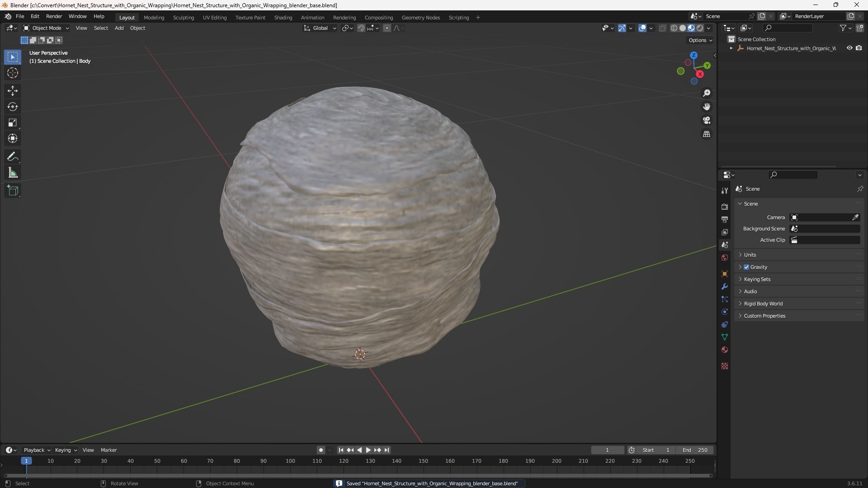Switch to the Shading workspace tab
868x488 pixels.
(x=283, y=18)
